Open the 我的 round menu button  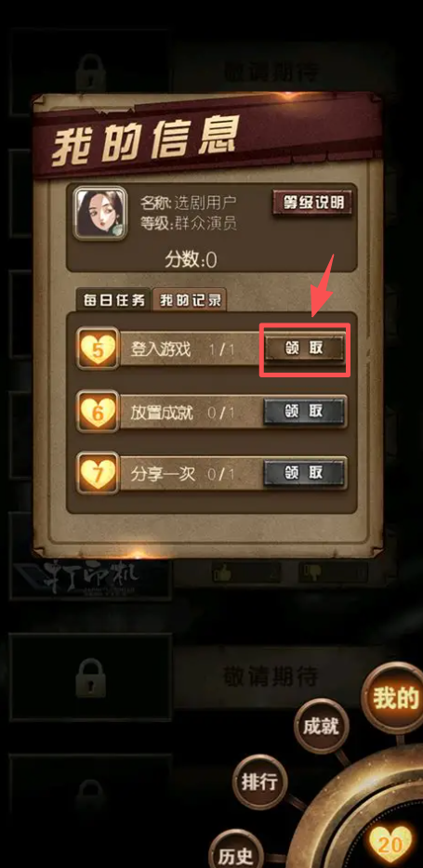coord(394,698)
